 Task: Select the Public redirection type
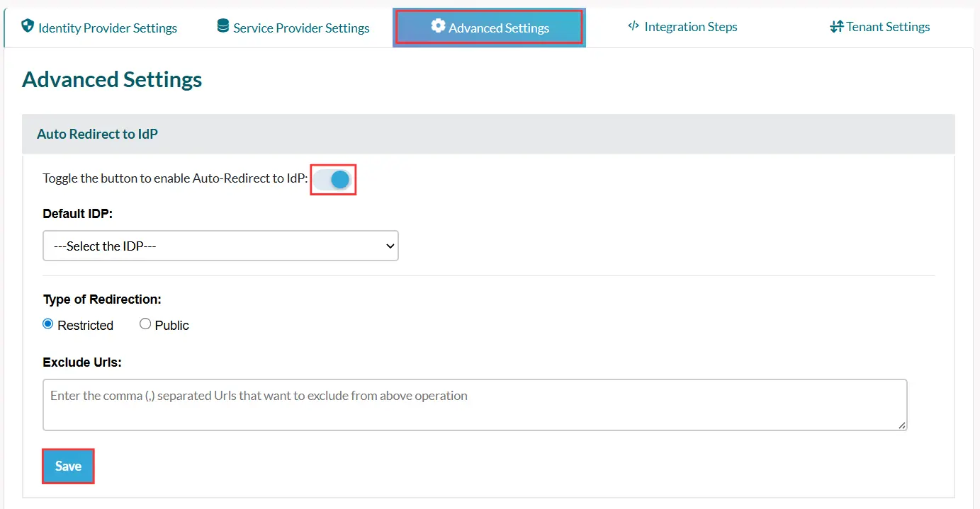(x=145, y=323)
